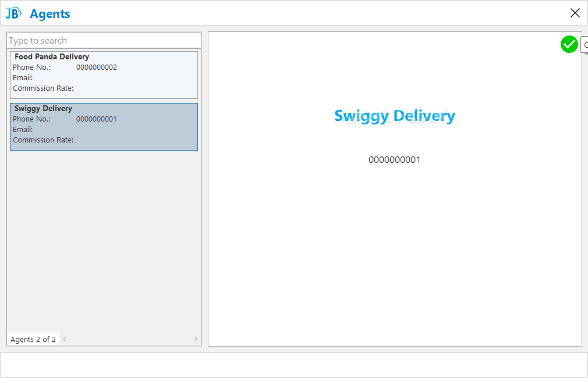Image resolution: width=588 pixels, height=378 pixels.
Task: Click the 'Agents 2 of 2' status text
Action: coord(33,340)
